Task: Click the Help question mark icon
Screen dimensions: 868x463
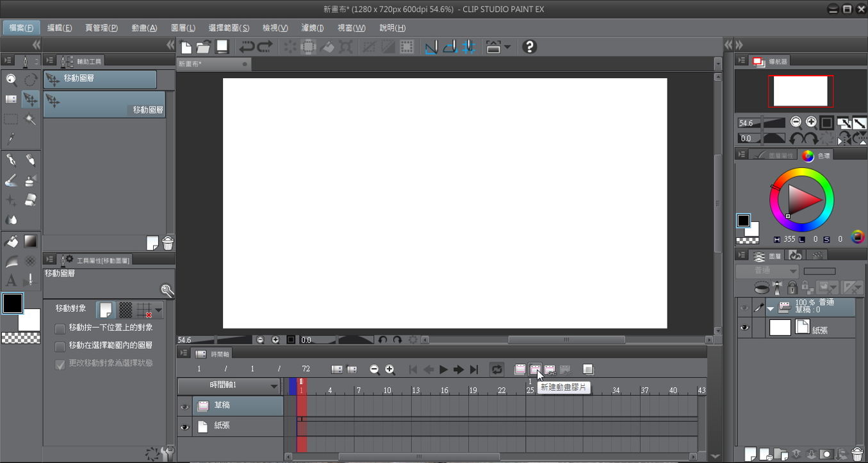Action: point(529,47)
